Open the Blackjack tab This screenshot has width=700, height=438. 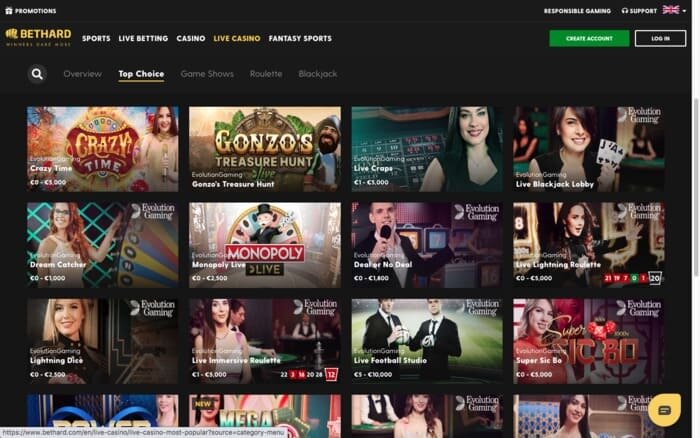(317, 74)
